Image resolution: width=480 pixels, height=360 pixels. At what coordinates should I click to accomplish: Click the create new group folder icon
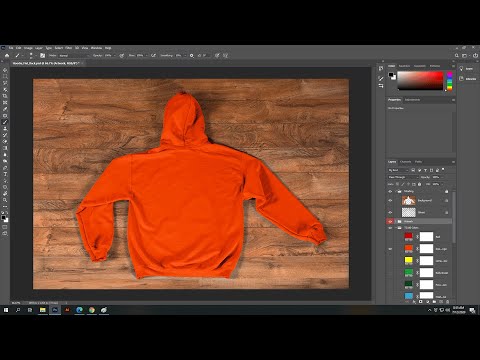[434, 302]
